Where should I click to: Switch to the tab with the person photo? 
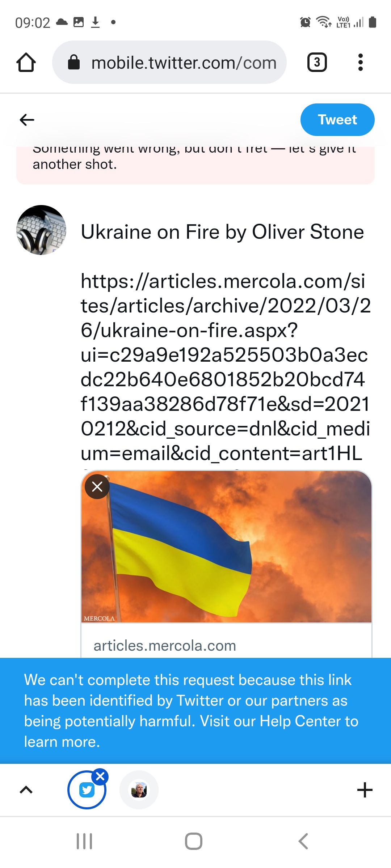tap(139, 790)
